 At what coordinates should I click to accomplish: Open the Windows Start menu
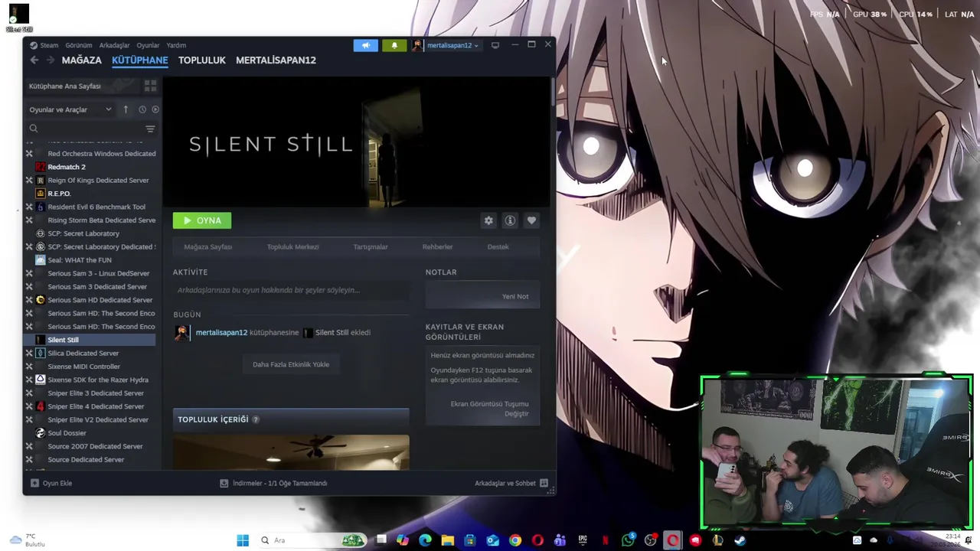tap(243, 540)
